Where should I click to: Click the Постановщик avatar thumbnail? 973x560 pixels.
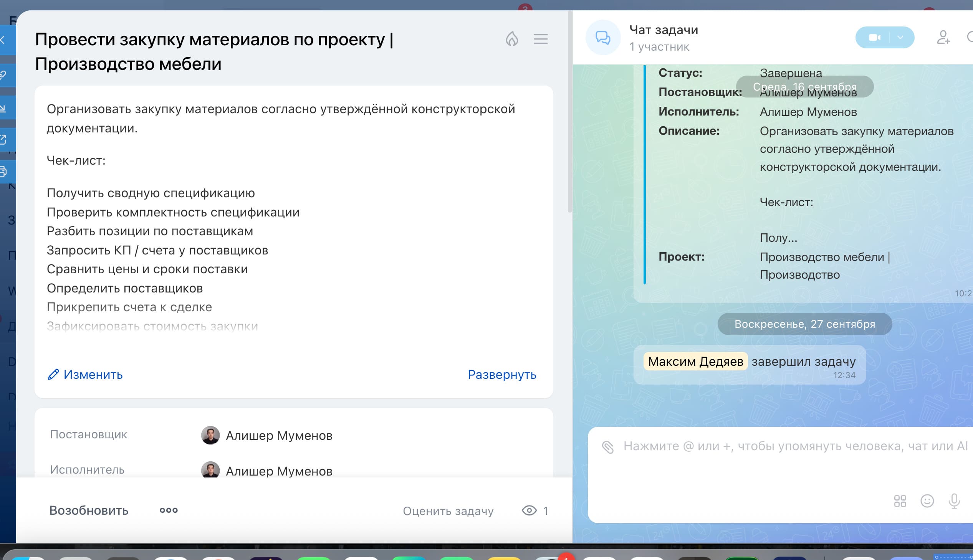point(210,435)
